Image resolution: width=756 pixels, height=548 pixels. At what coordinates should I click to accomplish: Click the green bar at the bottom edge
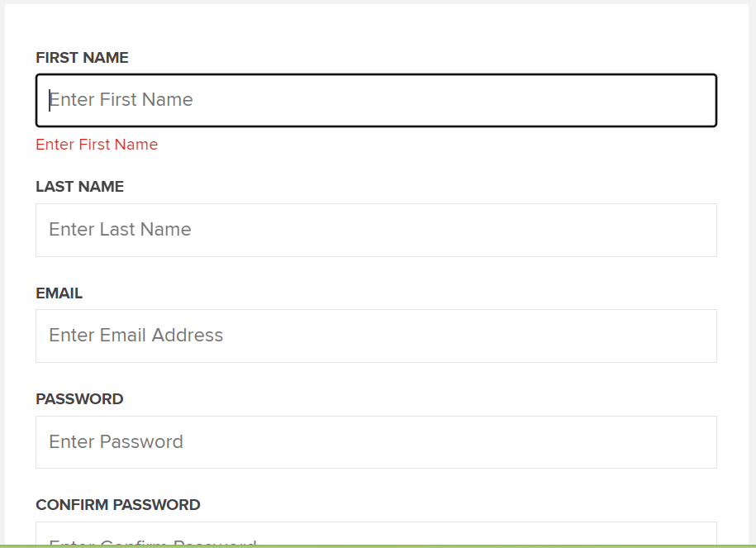378,546
